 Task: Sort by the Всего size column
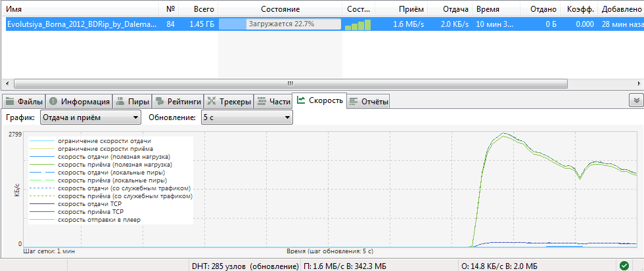point(198,9)
